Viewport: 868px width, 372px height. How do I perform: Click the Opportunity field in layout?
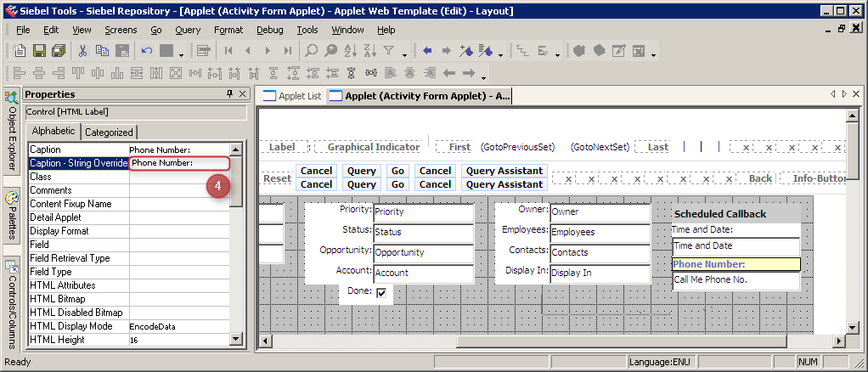tap(424, 252)
